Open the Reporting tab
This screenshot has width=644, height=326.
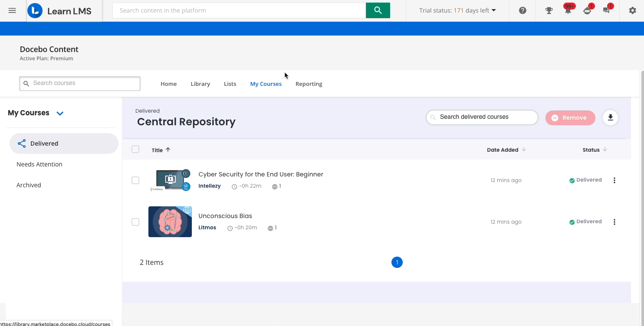tap(309, 84)
